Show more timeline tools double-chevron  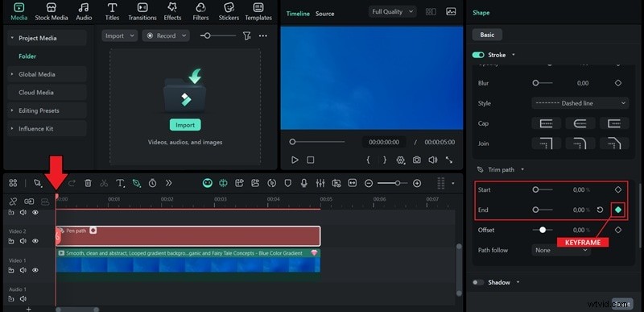tap(168, 183)
